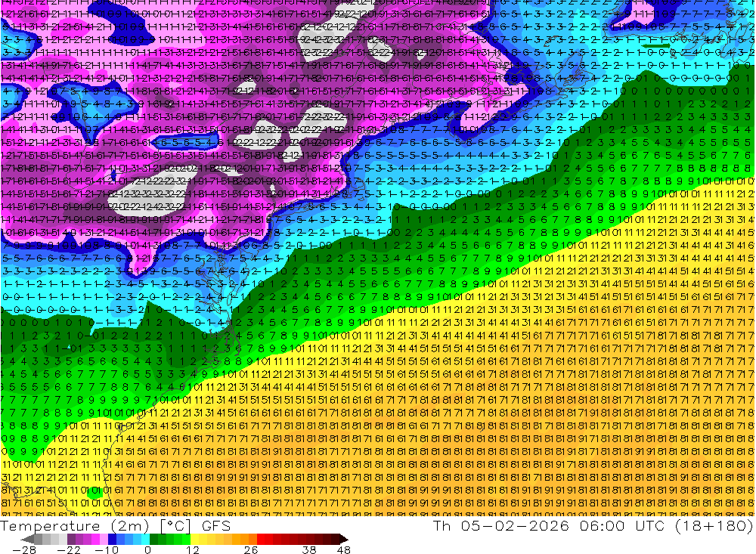Click the 'Th' weekday abbreviation
This screenshot has height=554, width=756.
[x=442, y=526]
